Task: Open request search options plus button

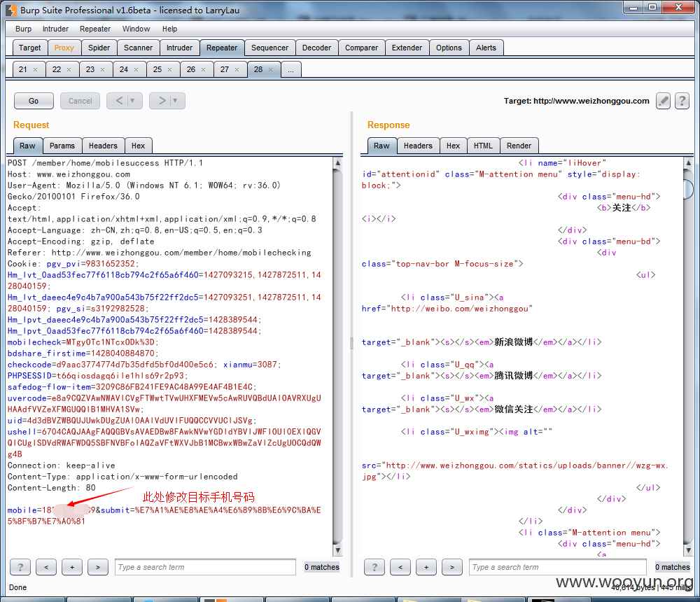Action: coord(72,567)
